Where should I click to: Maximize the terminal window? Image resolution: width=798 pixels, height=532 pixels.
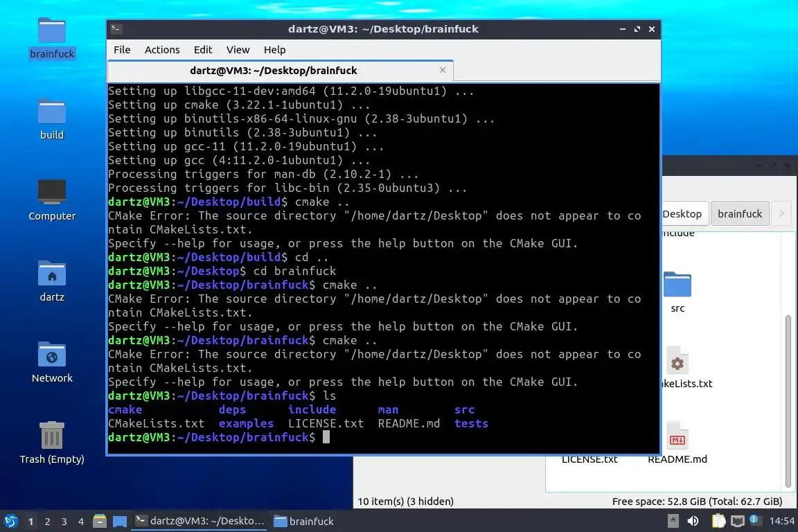(x=637, y=29)
